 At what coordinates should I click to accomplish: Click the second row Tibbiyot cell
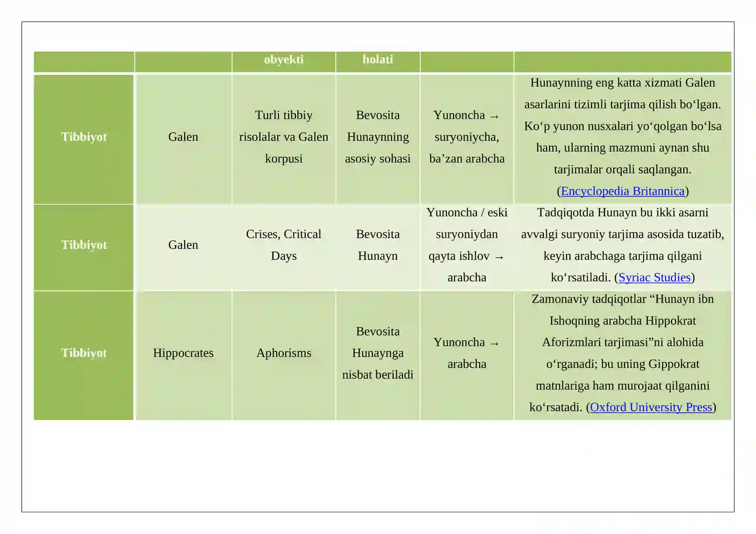tap(84, 247)
